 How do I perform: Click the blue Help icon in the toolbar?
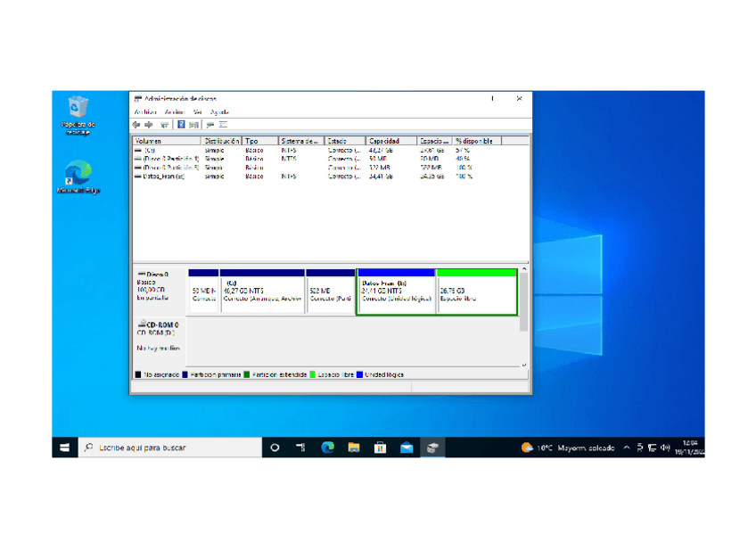coord(181,125)
